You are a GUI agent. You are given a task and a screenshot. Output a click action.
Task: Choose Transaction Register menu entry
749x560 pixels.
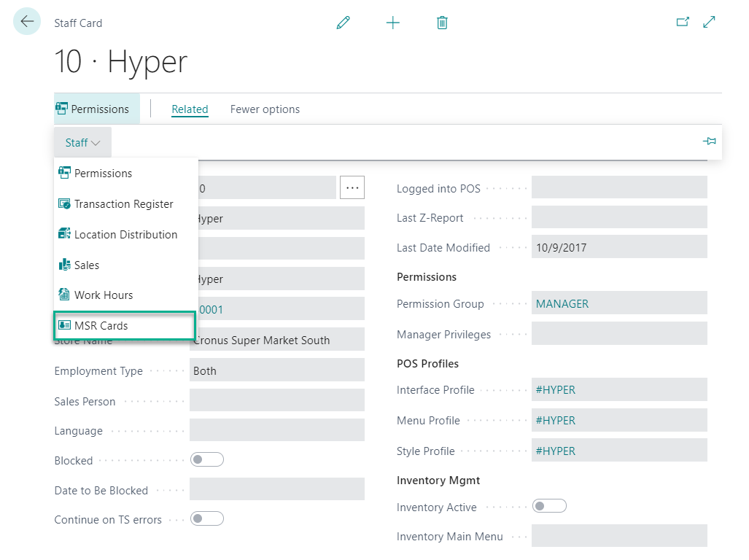[123, 204]
